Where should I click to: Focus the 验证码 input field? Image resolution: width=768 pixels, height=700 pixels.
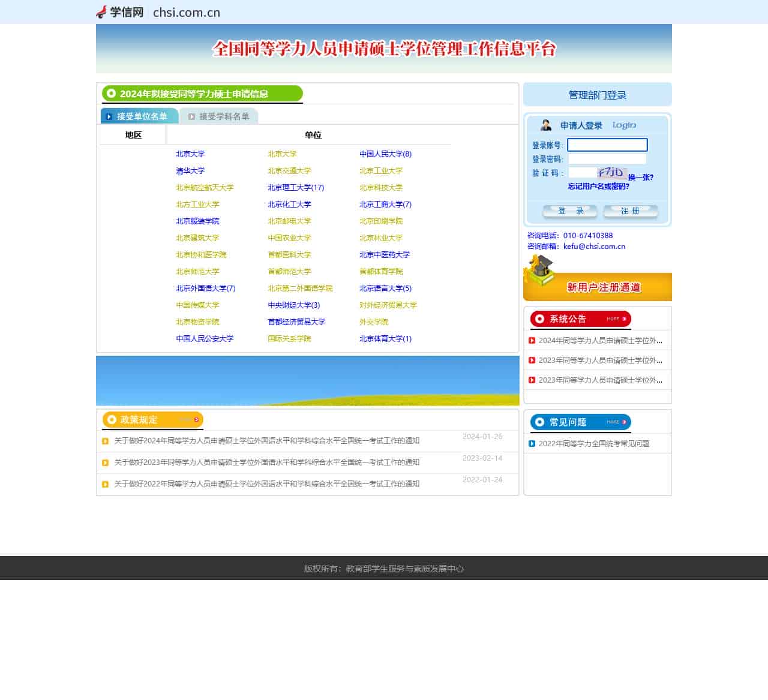[x=582, y=173]
